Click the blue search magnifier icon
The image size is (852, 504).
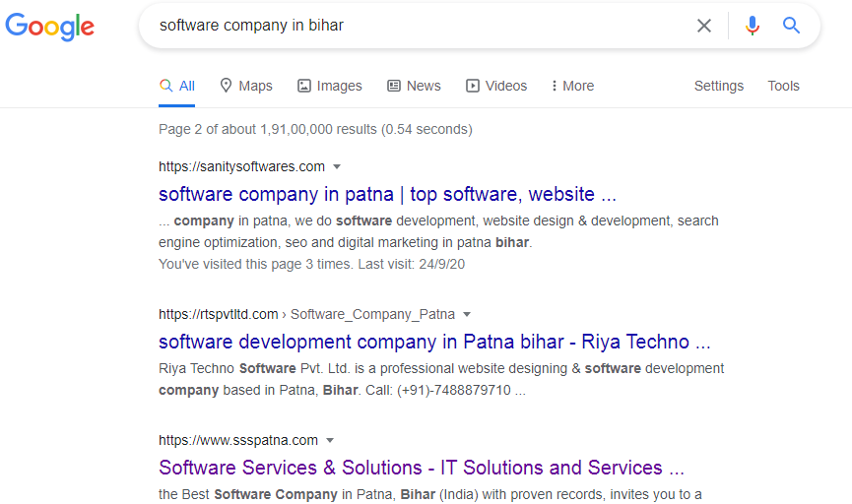pyautogui.click(x=791, y=25)
